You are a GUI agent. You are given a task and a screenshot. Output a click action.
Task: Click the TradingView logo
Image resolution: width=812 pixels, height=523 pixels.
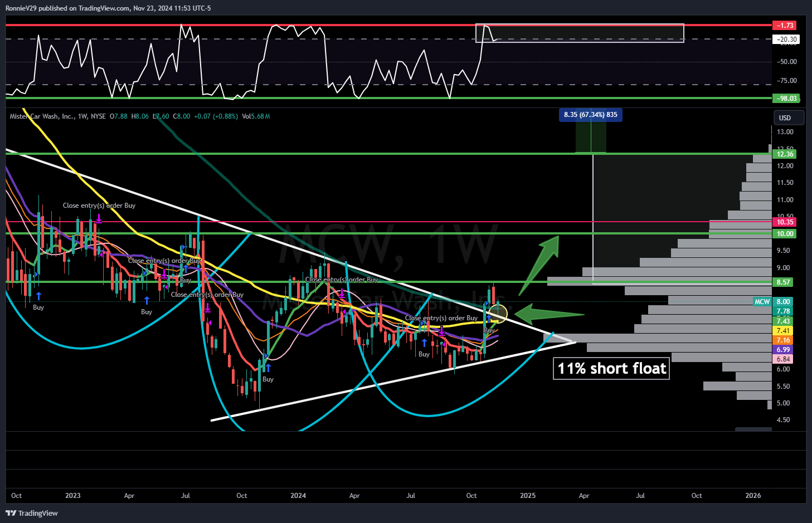32,513
